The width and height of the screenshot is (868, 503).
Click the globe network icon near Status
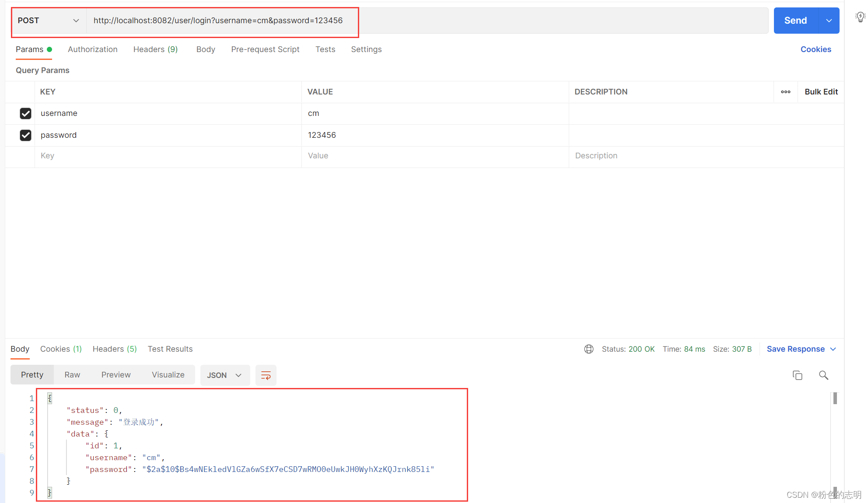(589, 349)
